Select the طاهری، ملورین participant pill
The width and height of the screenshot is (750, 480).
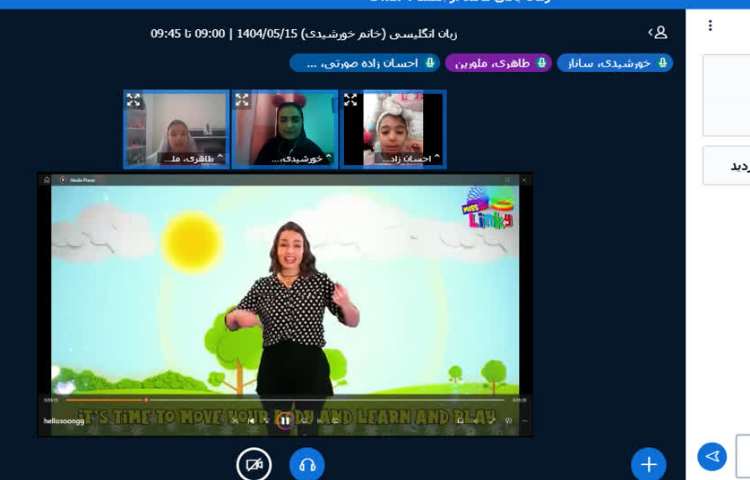(x=498, y=63)
